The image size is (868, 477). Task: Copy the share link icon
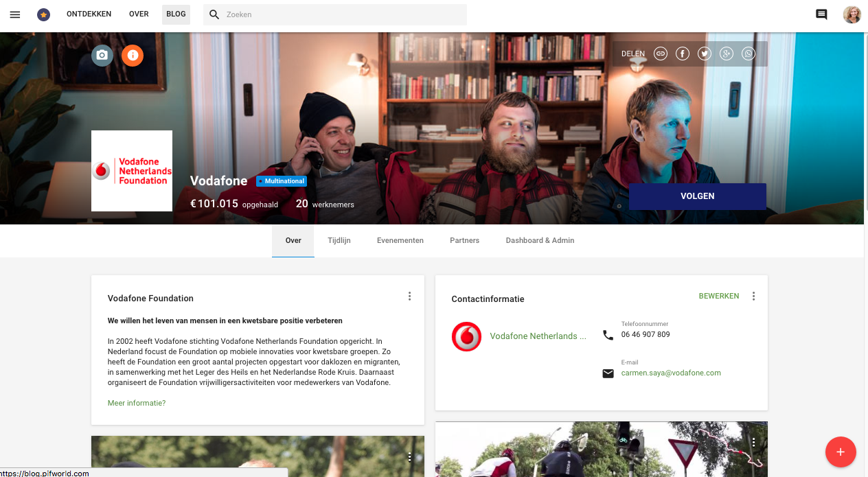(661, 54)
